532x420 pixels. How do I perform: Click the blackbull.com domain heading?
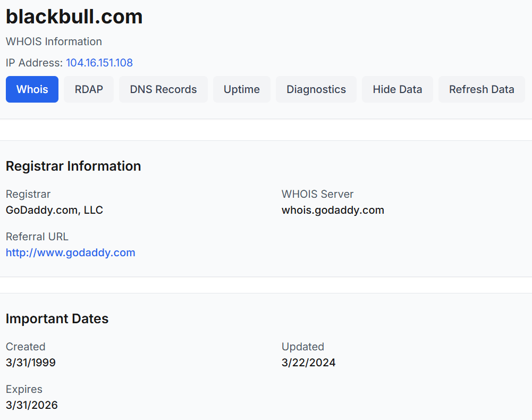click(x=74, y=16)
